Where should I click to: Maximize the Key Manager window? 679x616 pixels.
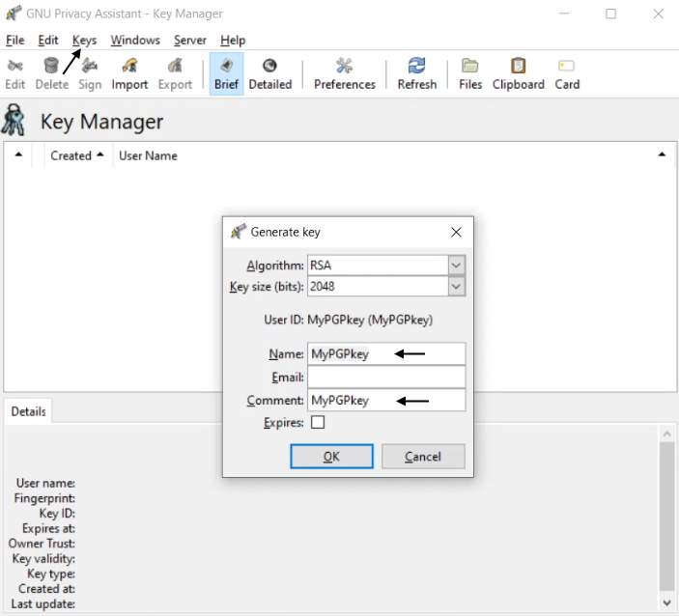(611, 14)
